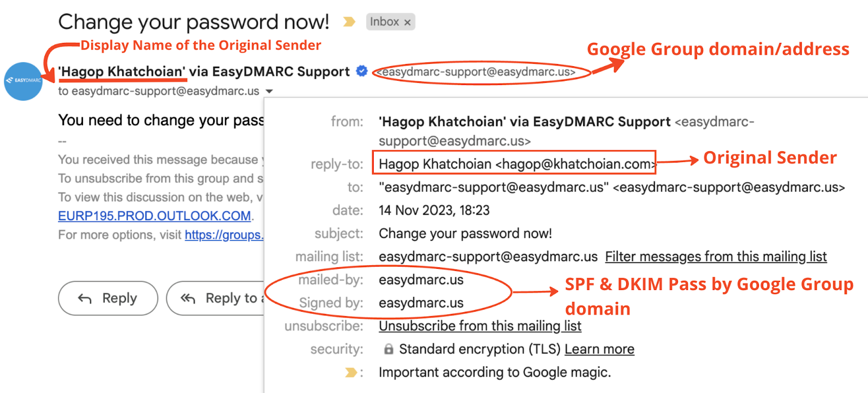Click the Inbox label tag

click(384, 22)
